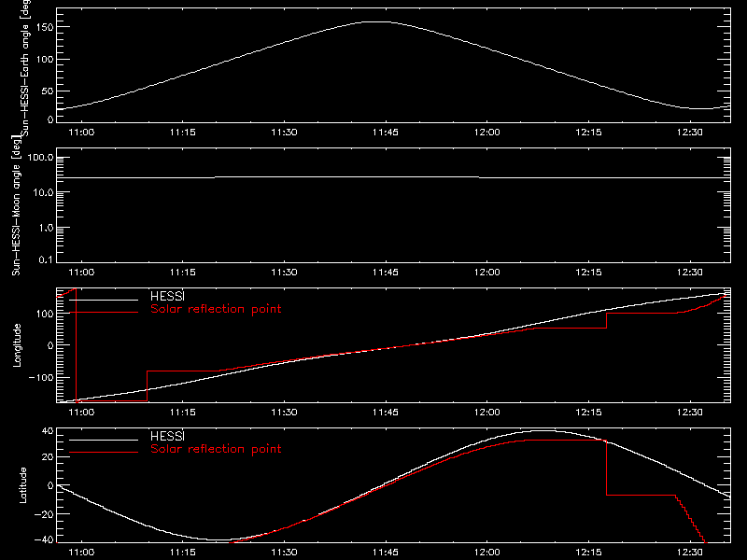Select HESSI legend label in the Latitude plot
747x560 pixels.
point(167,436)
